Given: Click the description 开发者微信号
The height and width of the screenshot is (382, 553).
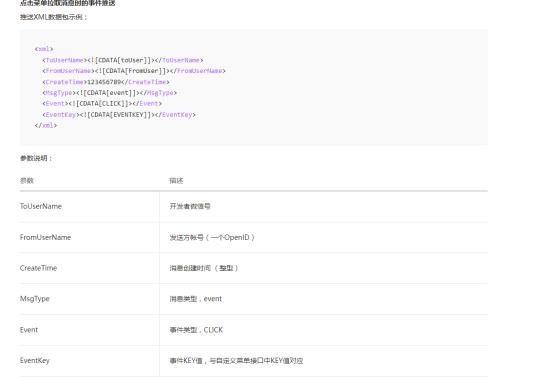Looking at the screenshot, I should 190,206.
